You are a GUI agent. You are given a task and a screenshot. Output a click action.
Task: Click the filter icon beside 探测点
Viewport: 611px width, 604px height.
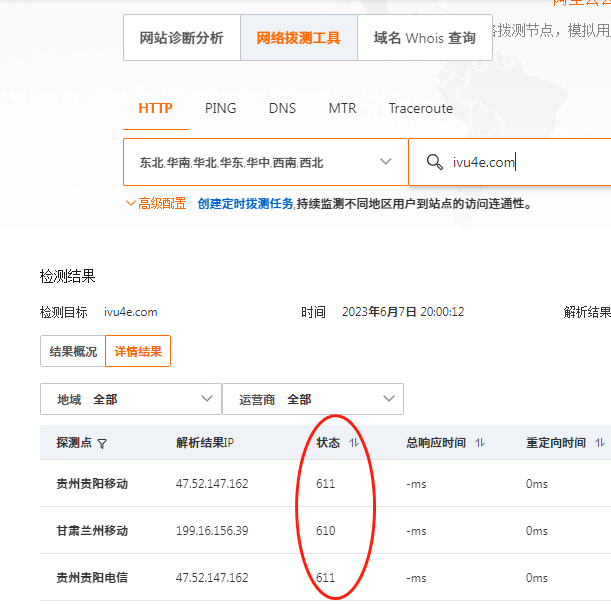pos(102,443)
